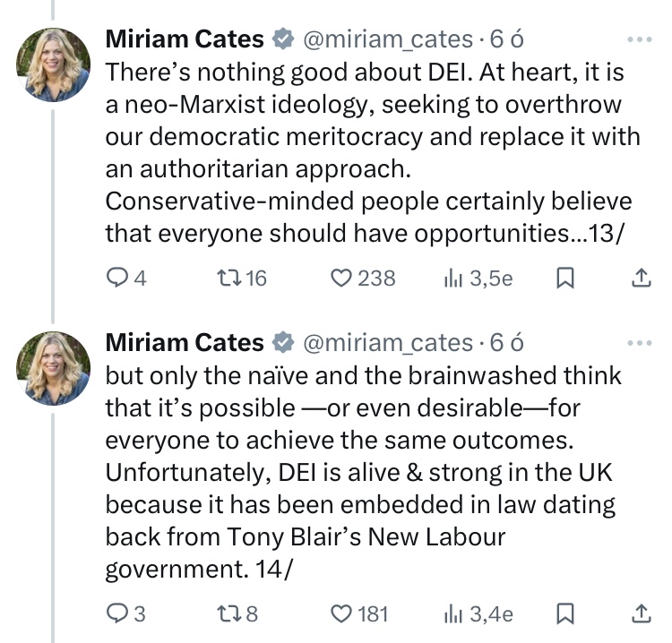Bookmark the second tweet ending 14/
This screenshot has width=672, height=643.
pos(565,613)
